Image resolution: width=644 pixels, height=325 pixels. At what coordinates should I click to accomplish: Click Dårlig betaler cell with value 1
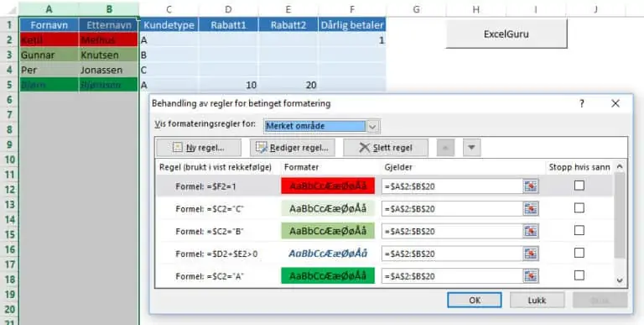pos(352,40)
